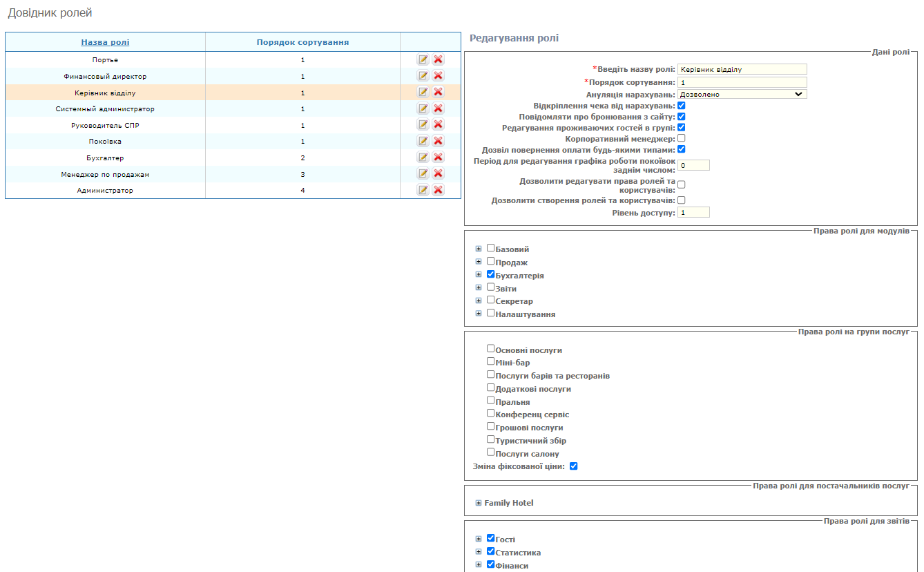
Task: Delete the Руководитель СПР role
Action: point(438,125)
